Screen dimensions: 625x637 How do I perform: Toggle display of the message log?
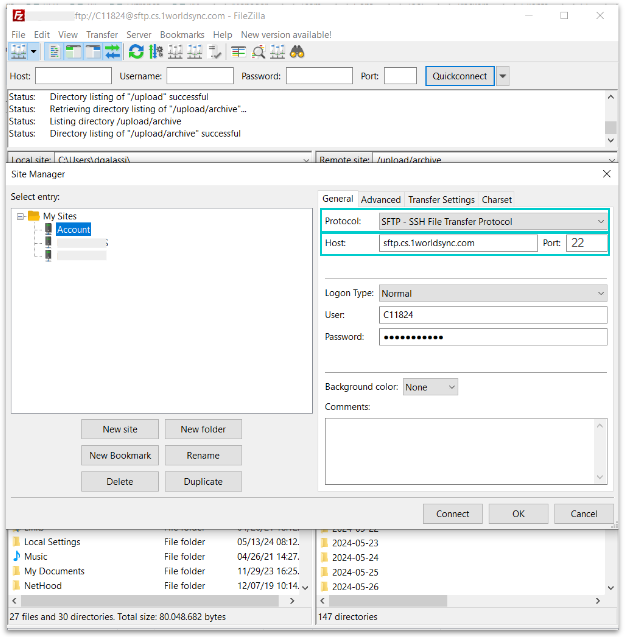(54, 52)
